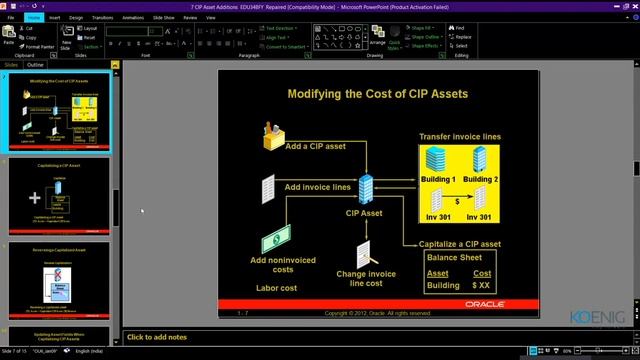This screenshot has height=360, width=640.
Task: Open the Shape Fill dropdown
Action: coord(420,28)
